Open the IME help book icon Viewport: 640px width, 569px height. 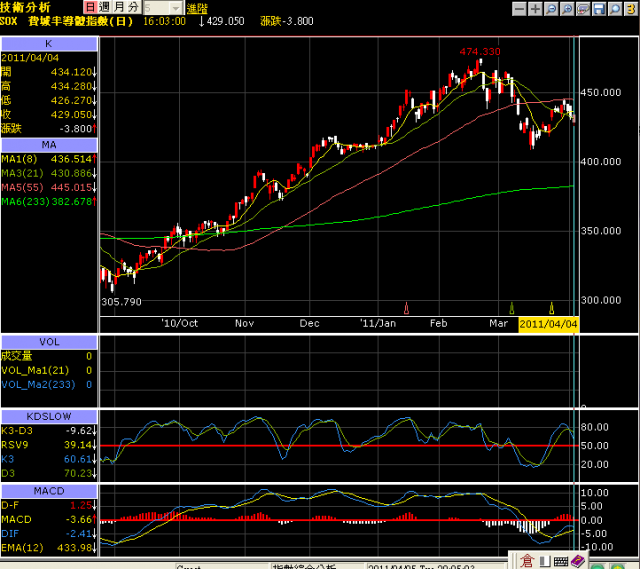click(x=578, y=561)
